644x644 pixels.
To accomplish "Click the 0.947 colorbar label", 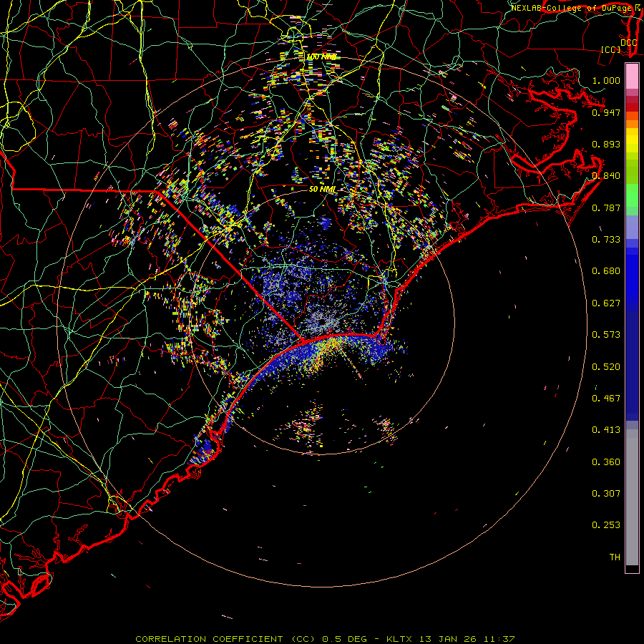I will (606, 112).
